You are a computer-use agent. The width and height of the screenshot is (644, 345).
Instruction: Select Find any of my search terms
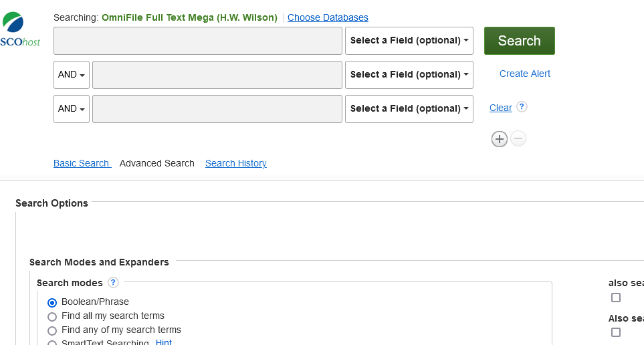coord(52,330)
